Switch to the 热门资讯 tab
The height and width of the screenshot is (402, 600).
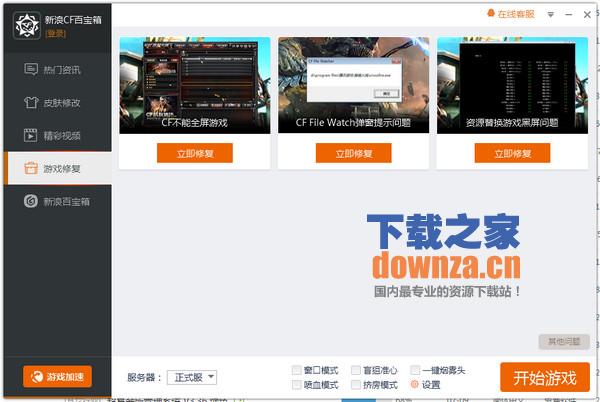57,70
